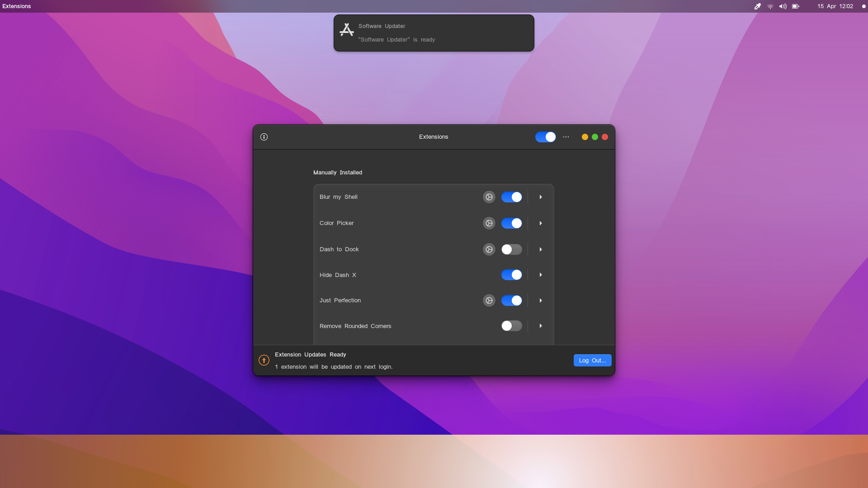This screenshot has height=488, width=868.
Task: Open Just Perfection settings gear
Action: [x=489, y=300]
